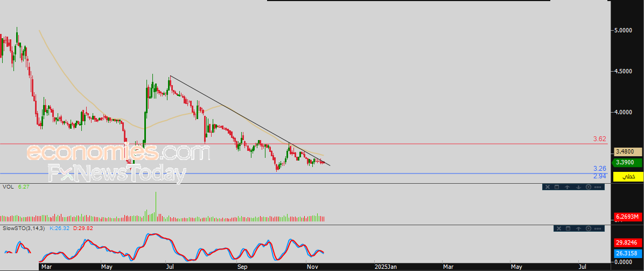Click the K:26.32 stochastic reading

tap(59, 228)
